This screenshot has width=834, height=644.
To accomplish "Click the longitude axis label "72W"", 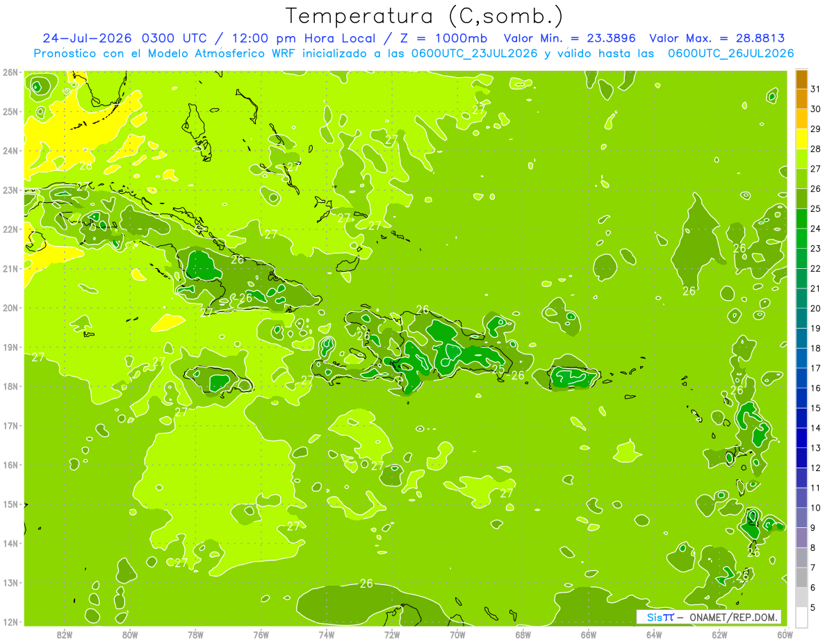I will [x=392, y=634].
